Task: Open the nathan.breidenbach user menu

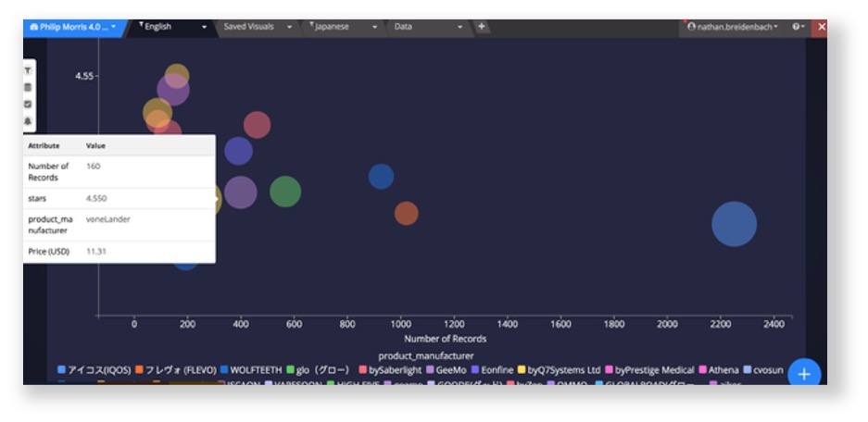Action: click(733, 27)
